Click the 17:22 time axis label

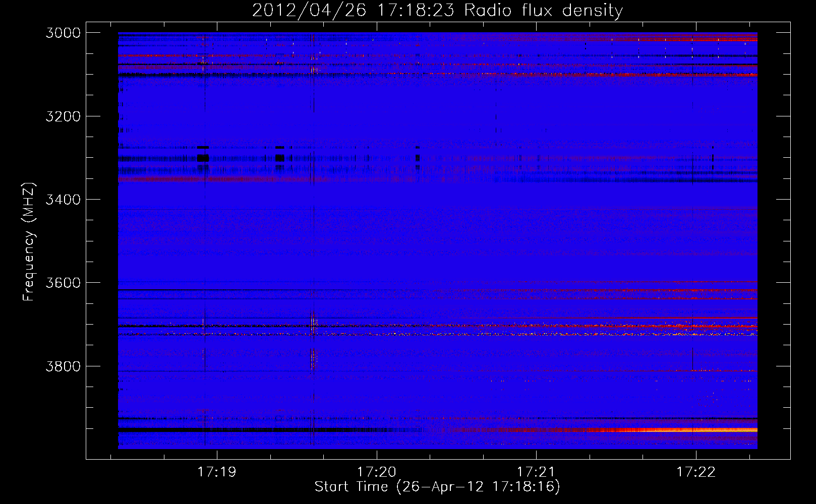[x=696, y=472]
